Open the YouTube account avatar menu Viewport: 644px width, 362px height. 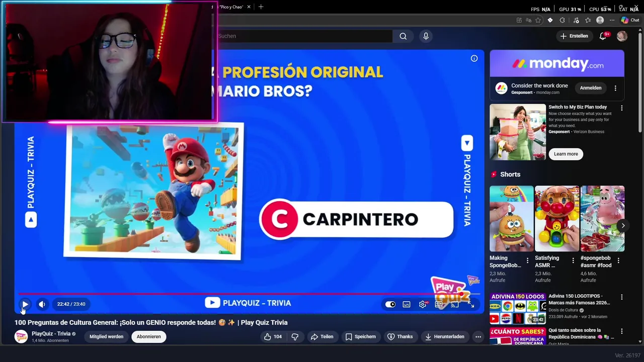click(x=622, y=36)
